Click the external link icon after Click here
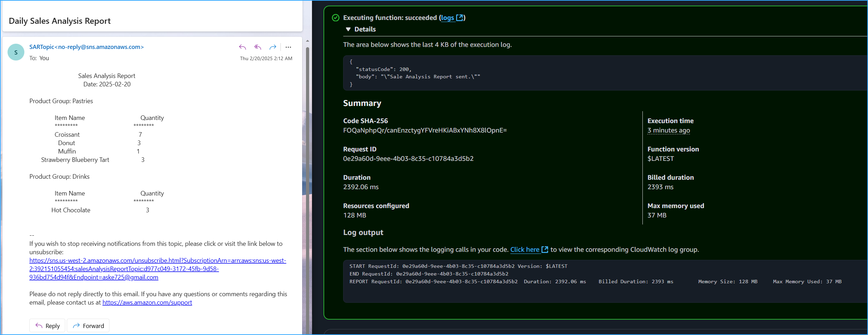 [x=545, y=250]
